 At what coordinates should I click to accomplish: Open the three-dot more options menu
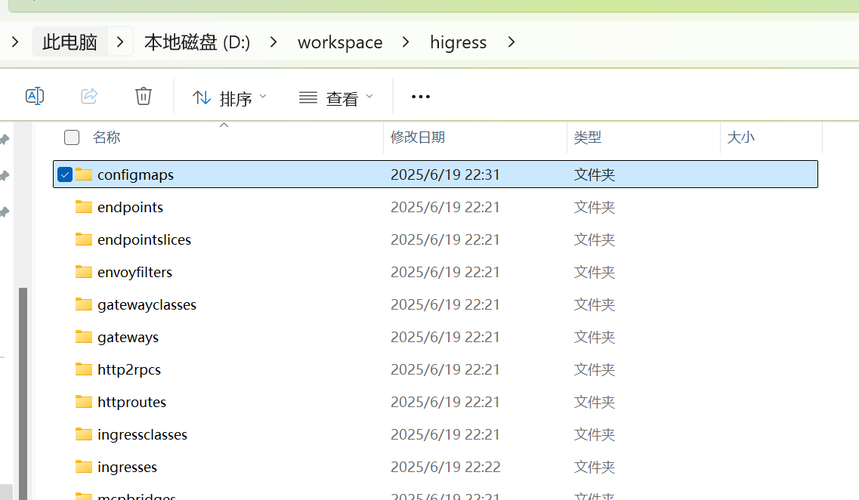[x=420, y=97]
